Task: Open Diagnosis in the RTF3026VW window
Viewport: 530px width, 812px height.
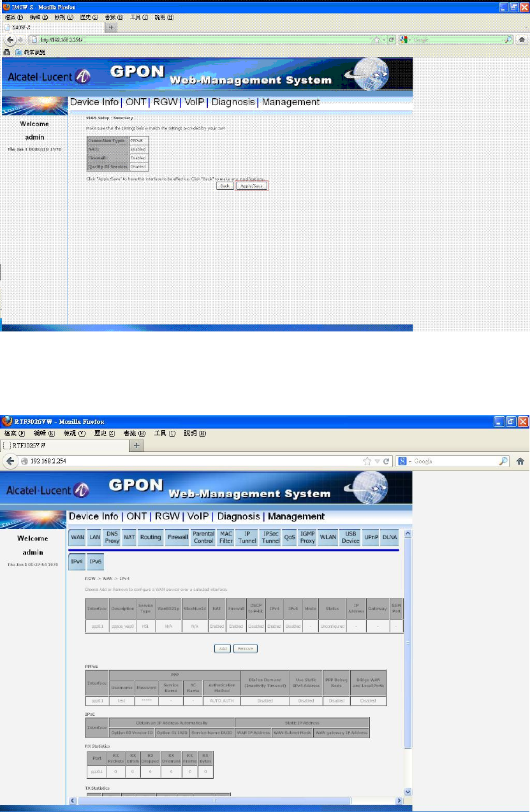Action: 239,516
